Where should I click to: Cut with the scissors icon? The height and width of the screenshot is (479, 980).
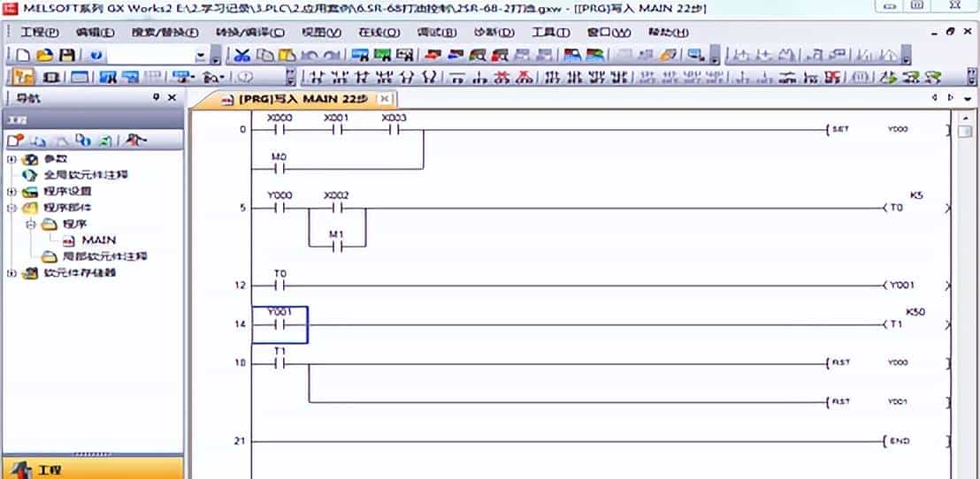point(241,56)
